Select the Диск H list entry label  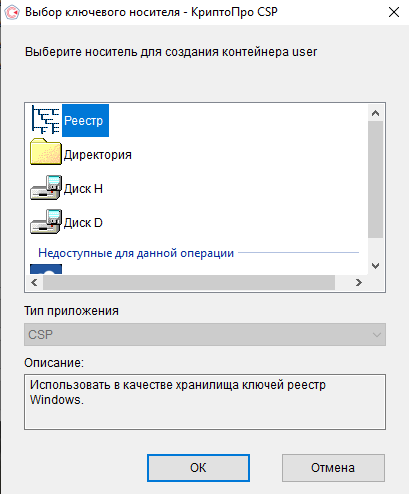pos(83,189)
